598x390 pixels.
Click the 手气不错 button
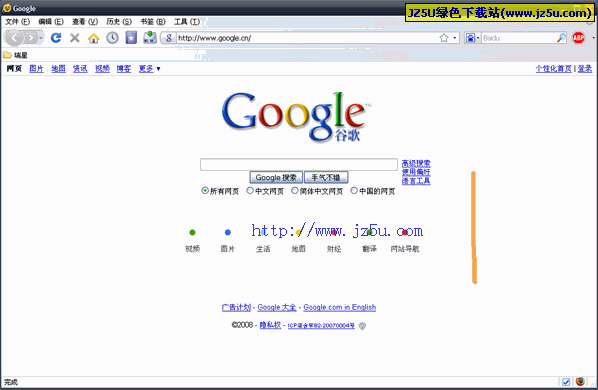click(326, 177)
